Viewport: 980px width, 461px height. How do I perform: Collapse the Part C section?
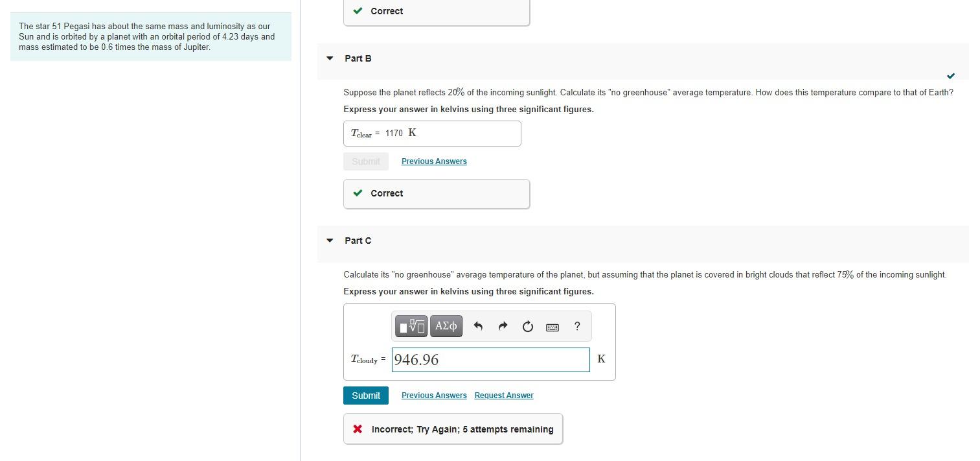328,241
